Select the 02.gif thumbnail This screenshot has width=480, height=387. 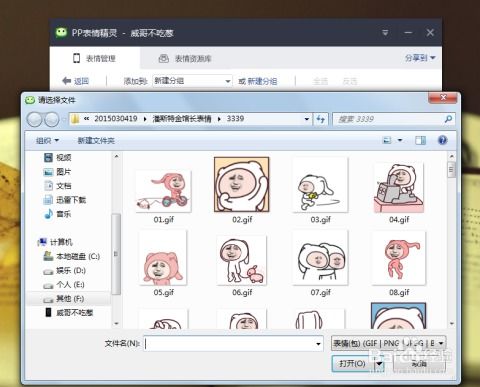coord(242,184)
